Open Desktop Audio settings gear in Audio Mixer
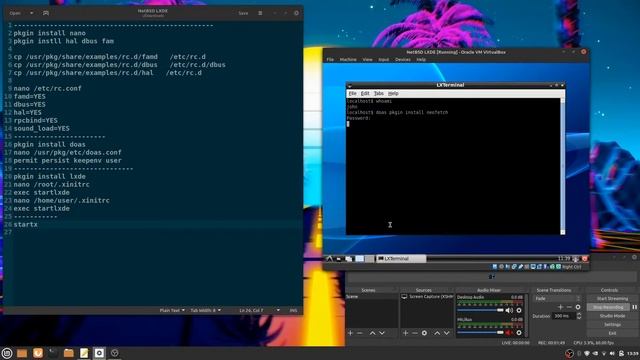Screen dimensions: 640x360 tap(519, 311)
